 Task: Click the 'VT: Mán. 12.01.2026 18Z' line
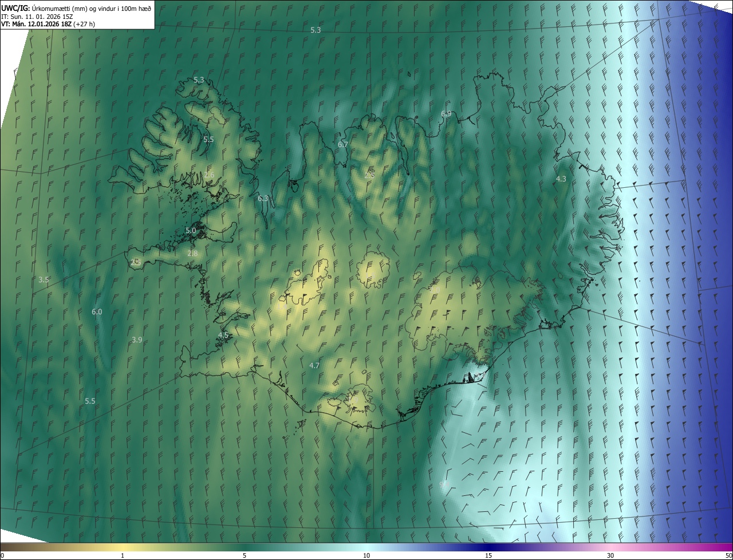click(36, 25)
